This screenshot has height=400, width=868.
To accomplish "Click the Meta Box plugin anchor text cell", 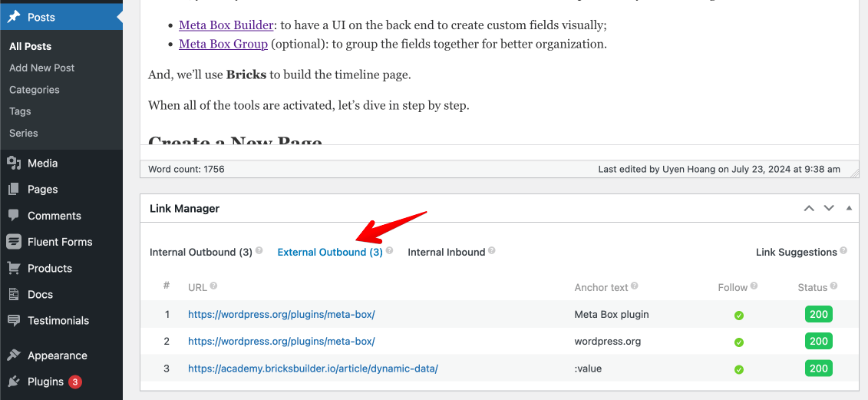I will coord(612,314).
